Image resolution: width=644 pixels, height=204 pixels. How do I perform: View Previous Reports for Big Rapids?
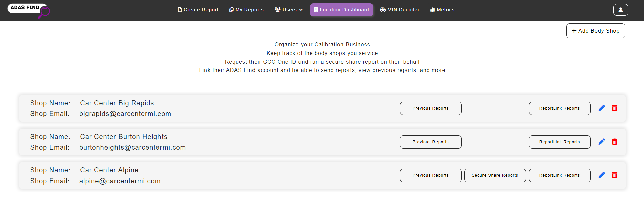(x=430, y=108)
